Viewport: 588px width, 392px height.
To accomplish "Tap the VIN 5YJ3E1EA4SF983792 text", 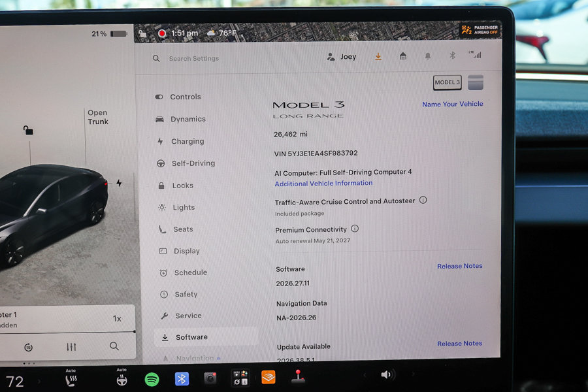I will [x=316, y=153].
